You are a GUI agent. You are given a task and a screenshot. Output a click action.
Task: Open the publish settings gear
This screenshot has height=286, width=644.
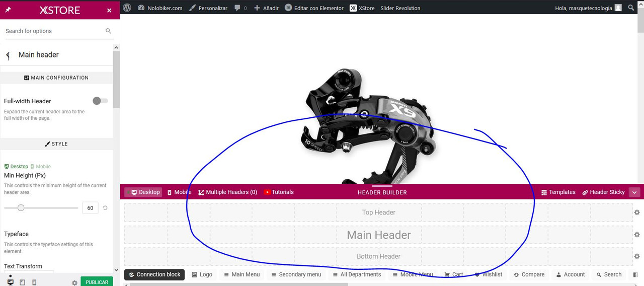[74, 282]
